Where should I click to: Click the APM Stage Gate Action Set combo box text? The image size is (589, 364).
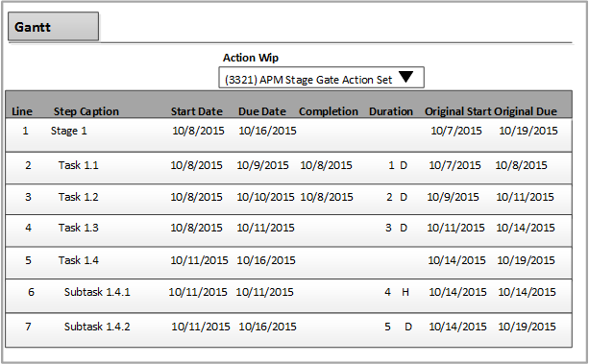click(308, 80)
